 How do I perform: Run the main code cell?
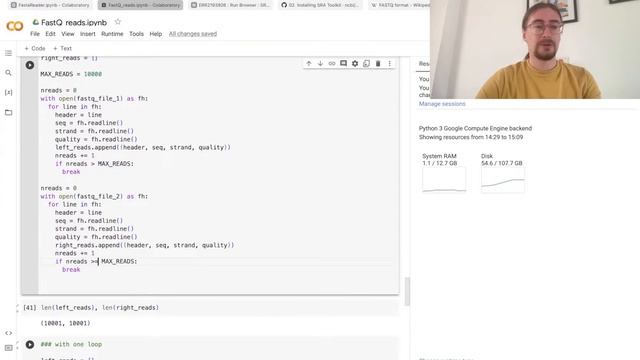click(30, 65)
